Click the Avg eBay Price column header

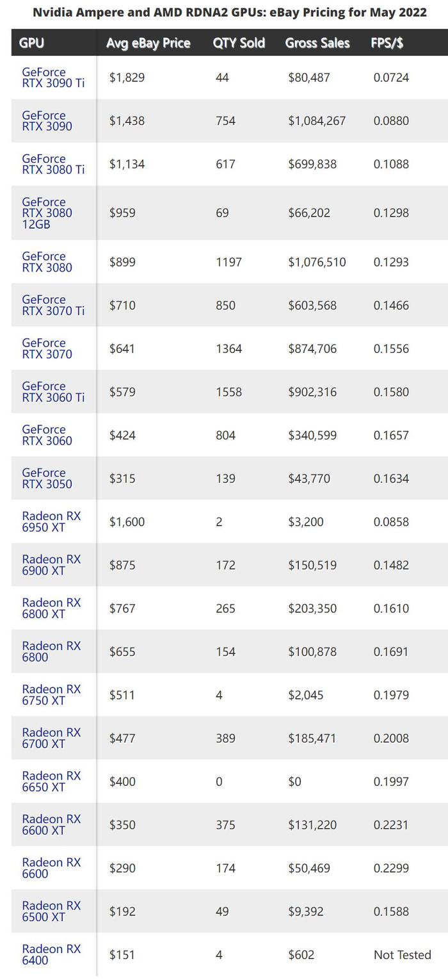click(148, 43)
